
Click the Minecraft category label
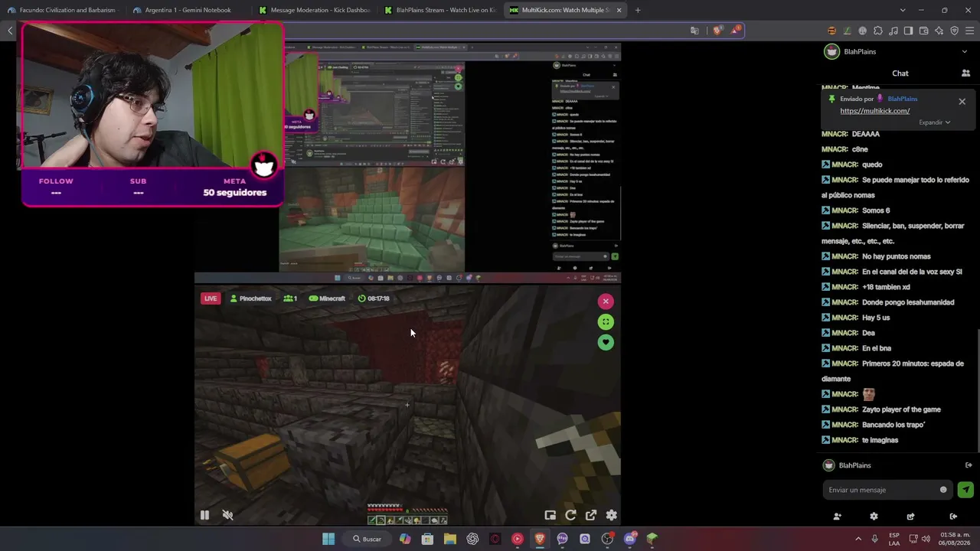(332, 298)
